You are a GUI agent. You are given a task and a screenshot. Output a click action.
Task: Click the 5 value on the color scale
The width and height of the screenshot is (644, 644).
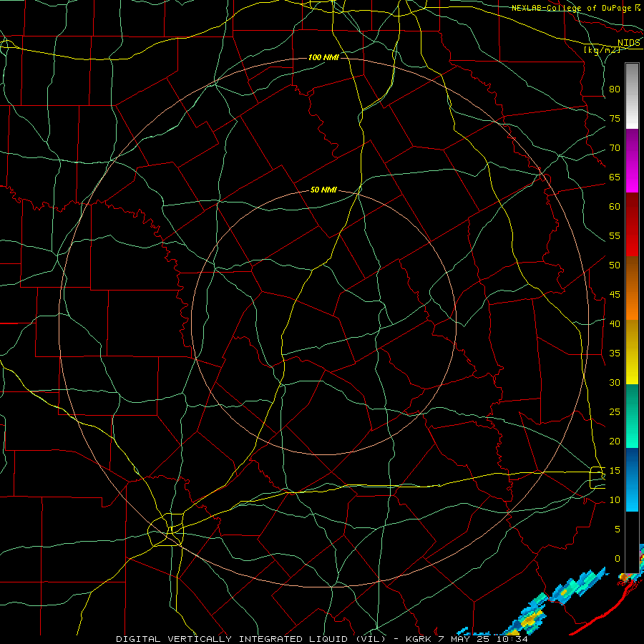tap(618, 530)
